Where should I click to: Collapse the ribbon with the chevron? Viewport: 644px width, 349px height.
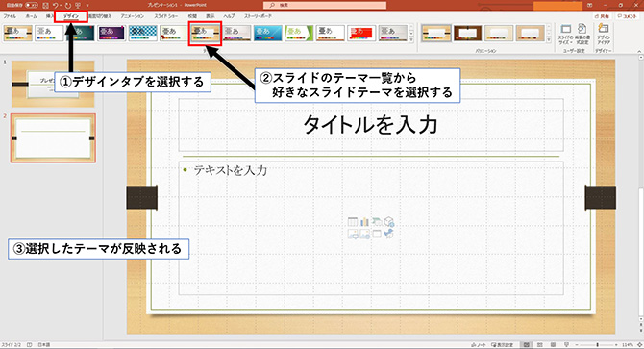coord(639,51)
